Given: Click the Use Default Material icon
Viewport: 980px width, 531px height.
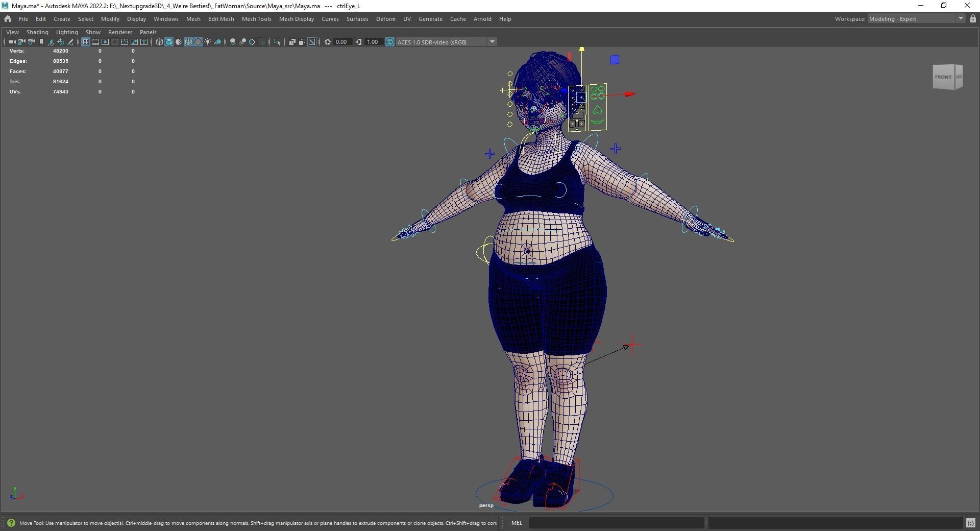Looking at the screenshot, I should (x=179, y=42).
